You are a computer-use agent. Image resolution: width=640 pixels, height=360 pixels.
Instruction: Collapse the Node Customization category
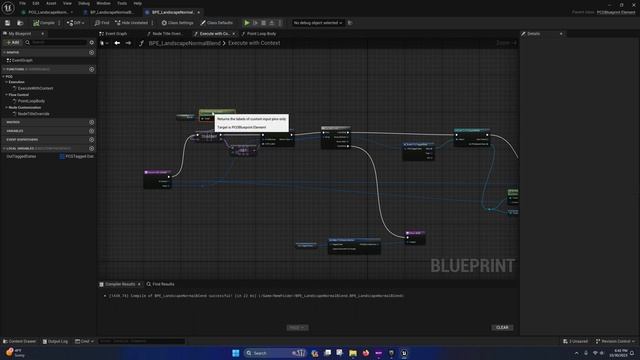click(6, 107)
